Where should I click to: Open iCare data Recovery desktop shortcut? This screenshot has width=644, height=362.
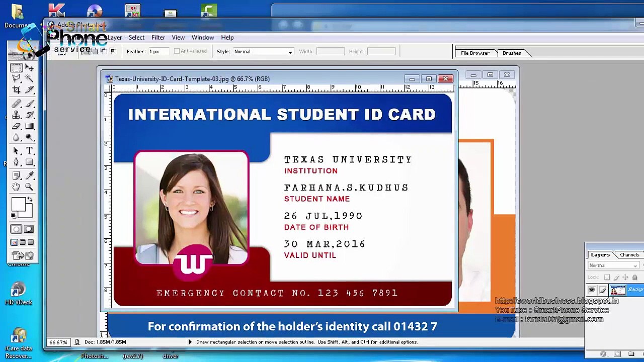click(x=18, y=343)
